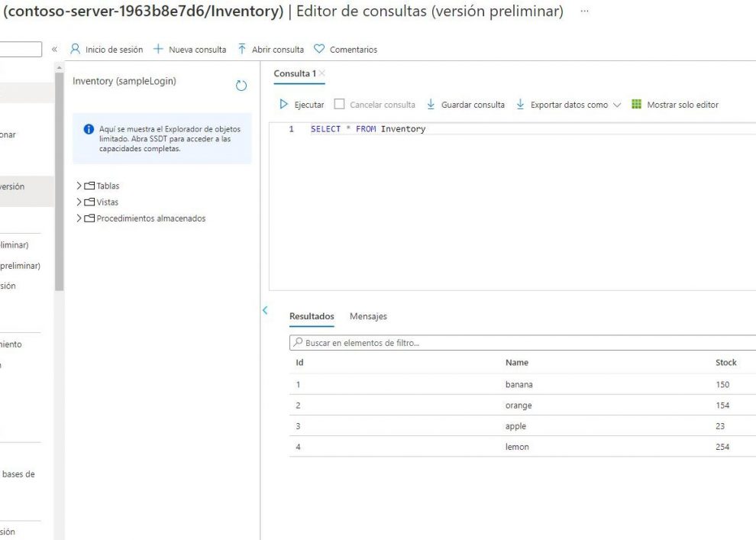Click the plus icon for Nueva consulta

coord(159,50)
